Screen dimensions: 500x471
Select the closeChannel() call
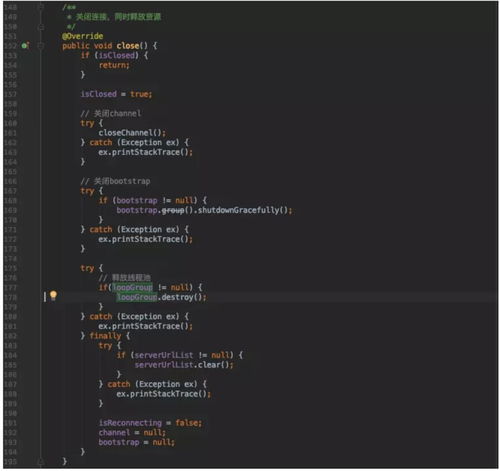[132, 133]
